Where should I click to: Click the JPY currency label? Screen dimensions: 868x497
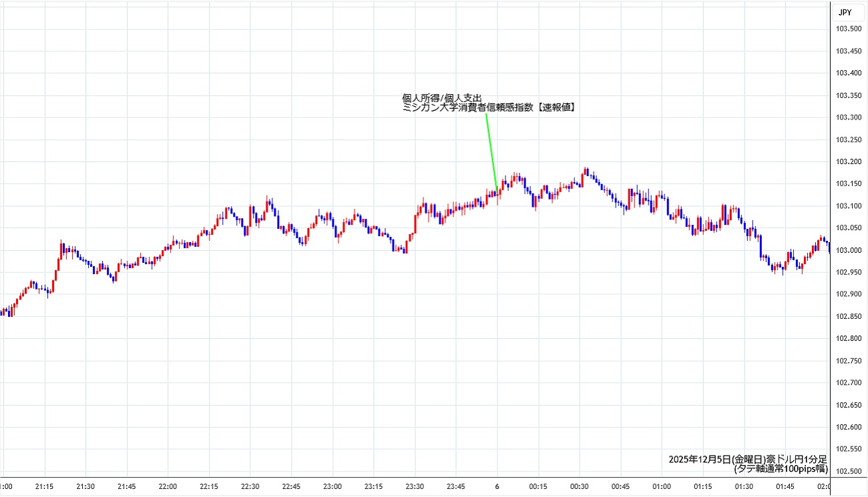tap(845, 12)
